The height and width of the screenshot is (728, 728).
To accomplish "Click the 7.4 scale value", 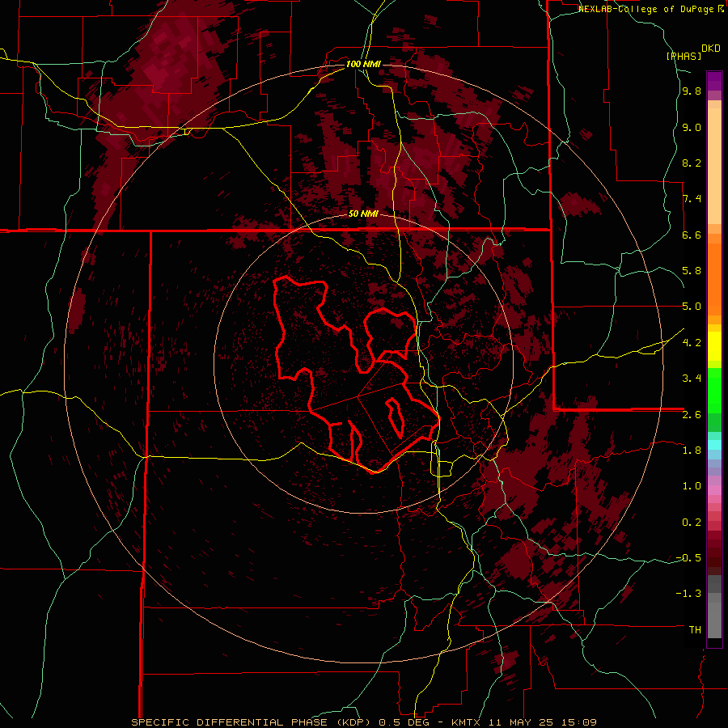I will [692, 199].
